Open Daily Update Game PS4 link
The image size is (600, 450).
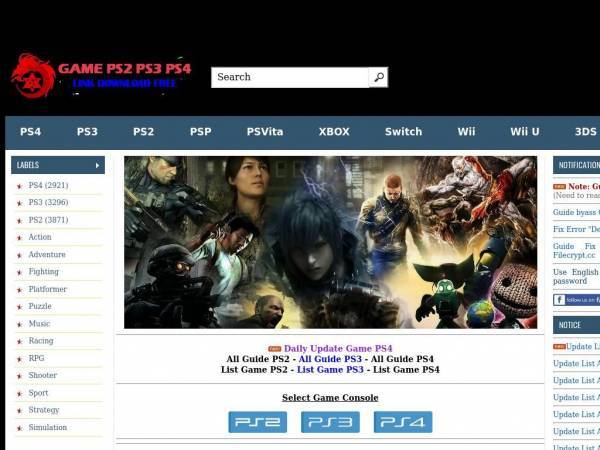click(338, 349)
